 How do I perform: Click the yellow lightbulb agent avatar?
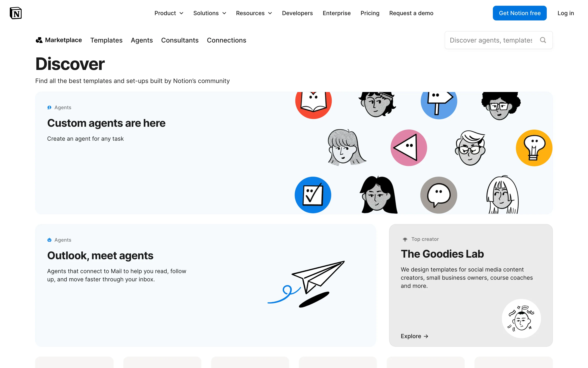(534, 148)
